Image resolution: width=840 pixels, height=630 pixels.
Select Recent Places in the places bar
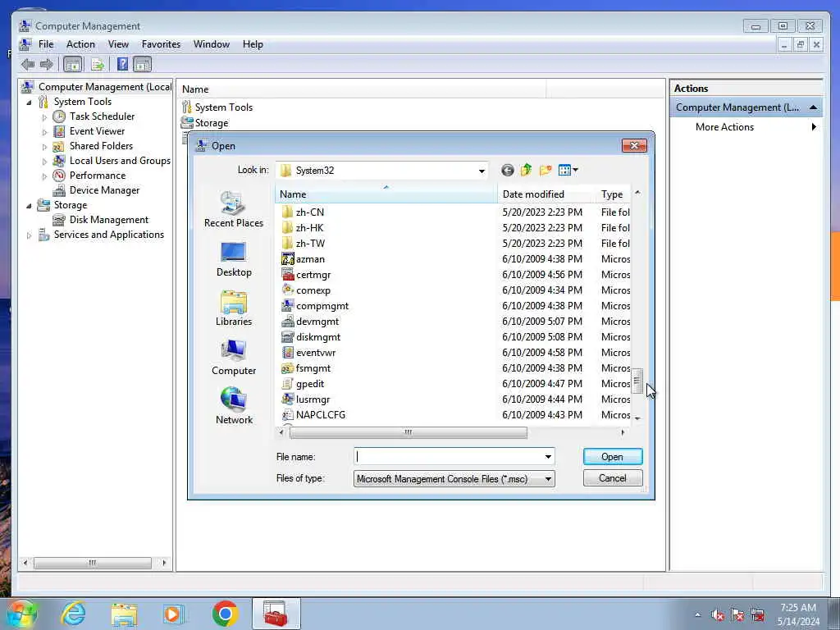click(x=234, y=209)
